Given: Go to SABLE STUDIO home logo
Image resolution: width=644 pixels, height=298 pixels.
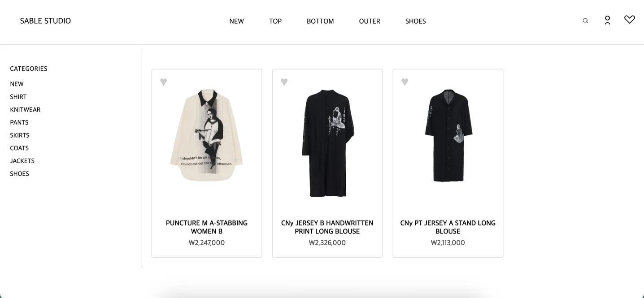Looking at the screenshot, I should click(45, 21).
